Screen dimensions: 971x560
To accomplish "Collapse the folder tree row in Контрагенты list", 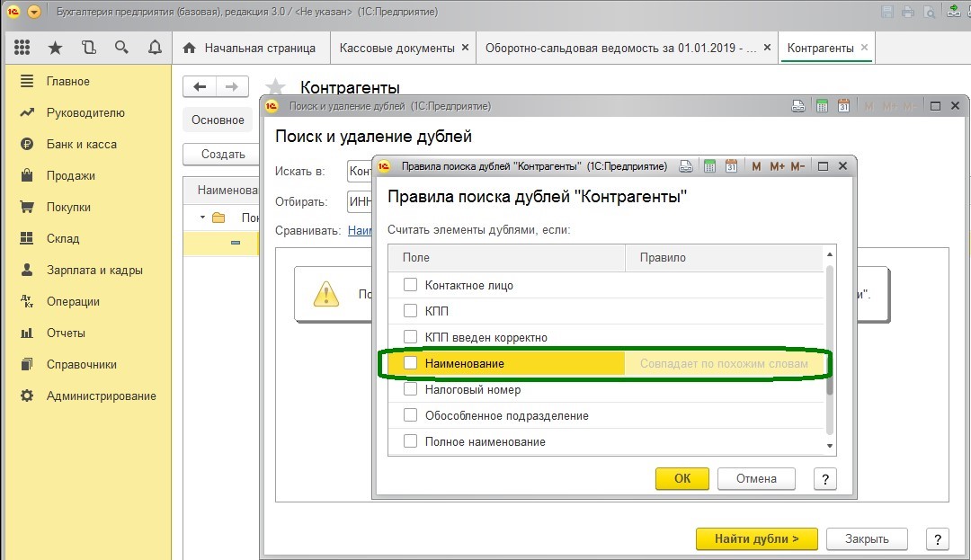I will pyautogui.click(x=202, y=218).
